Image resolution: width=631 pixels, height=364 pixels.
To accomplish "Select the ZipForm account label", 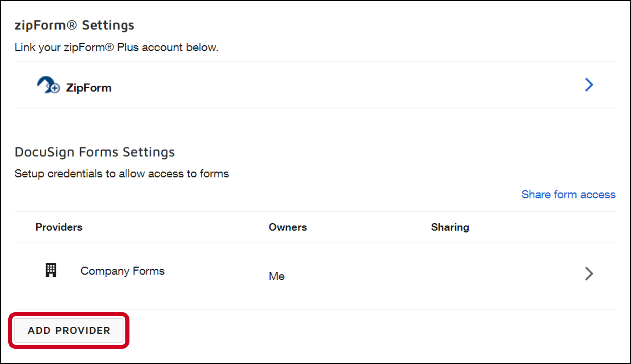I will pos(89,88).
